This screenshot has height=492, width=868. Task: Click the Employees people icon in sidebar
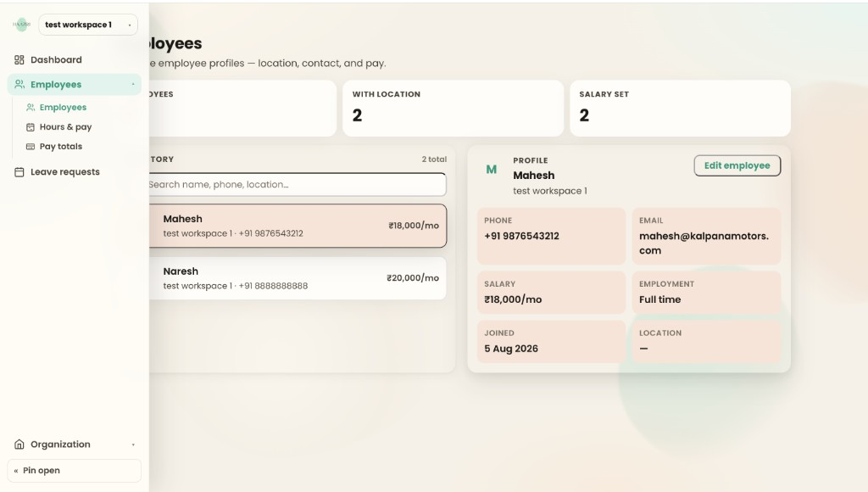coord(19,84)
